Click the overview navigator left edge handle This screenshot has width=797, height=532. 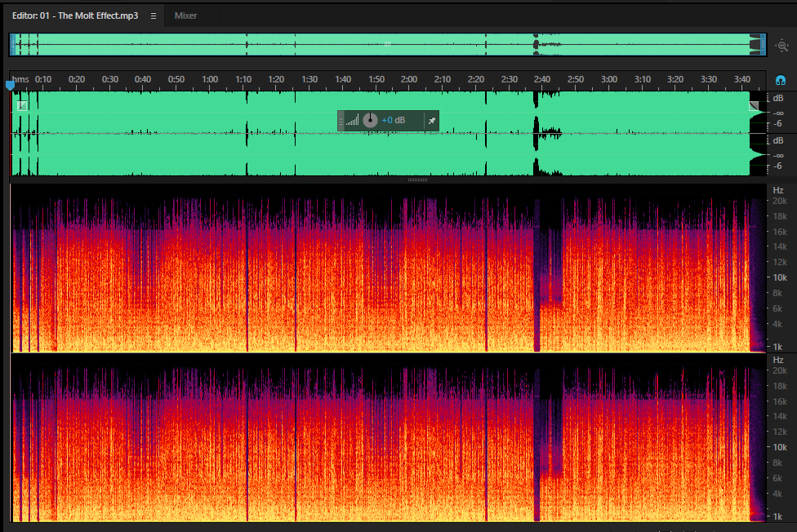click(12, 45)
